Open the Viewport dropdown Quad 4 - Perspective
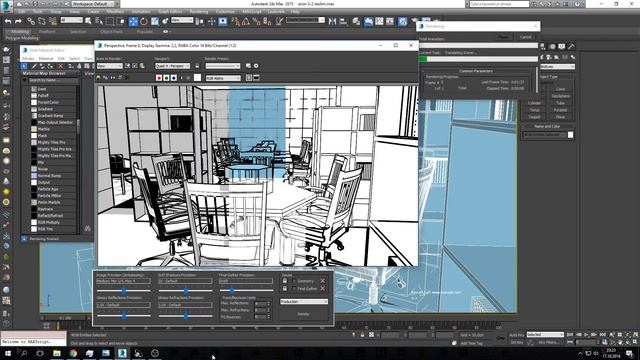 (x=172, y=66)
